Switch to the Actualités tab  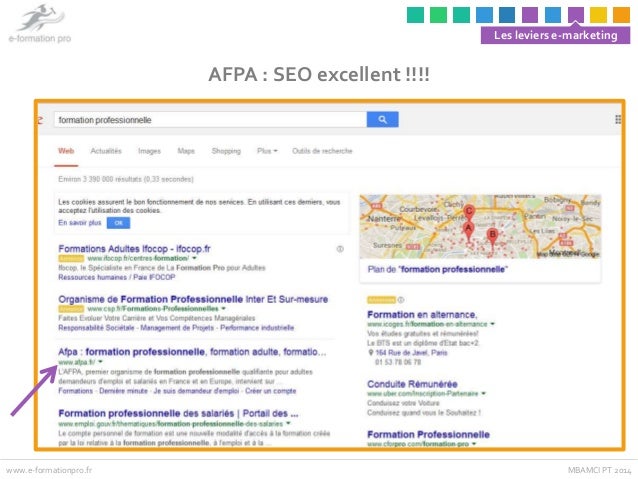[x=106, y=151]
